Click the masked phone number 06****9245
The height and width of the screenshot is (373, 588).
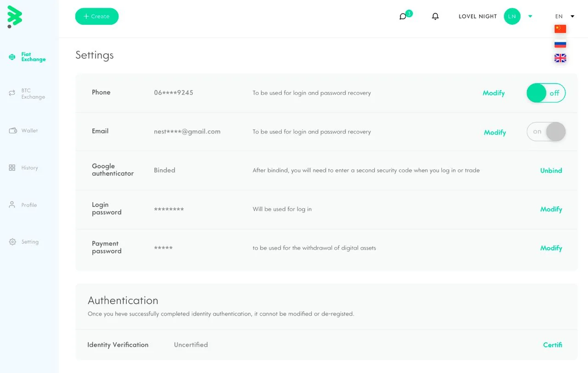click(x=174, y=93)
